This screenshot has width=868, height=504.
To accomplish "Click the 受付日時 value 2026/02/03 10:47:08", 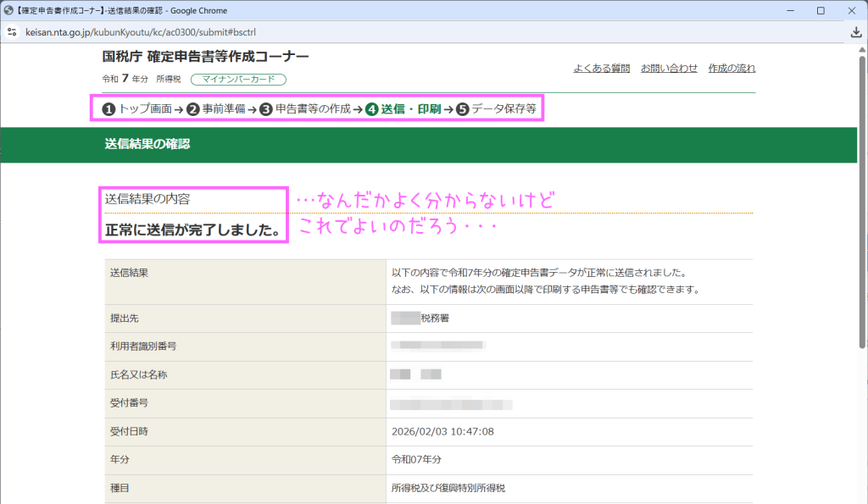I will click(442, 431).
